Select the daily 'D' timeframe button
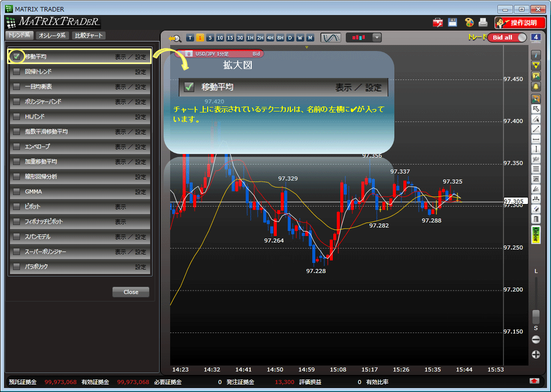 (290, 37)
